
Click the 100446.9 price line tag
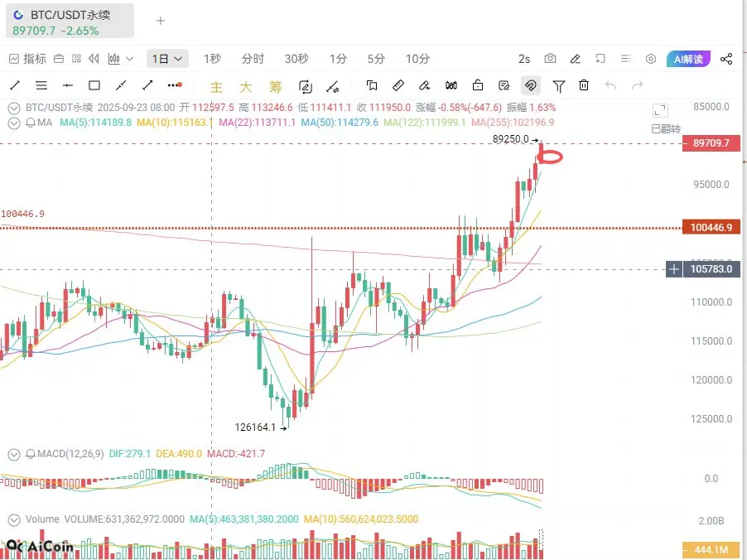[711, 227]
